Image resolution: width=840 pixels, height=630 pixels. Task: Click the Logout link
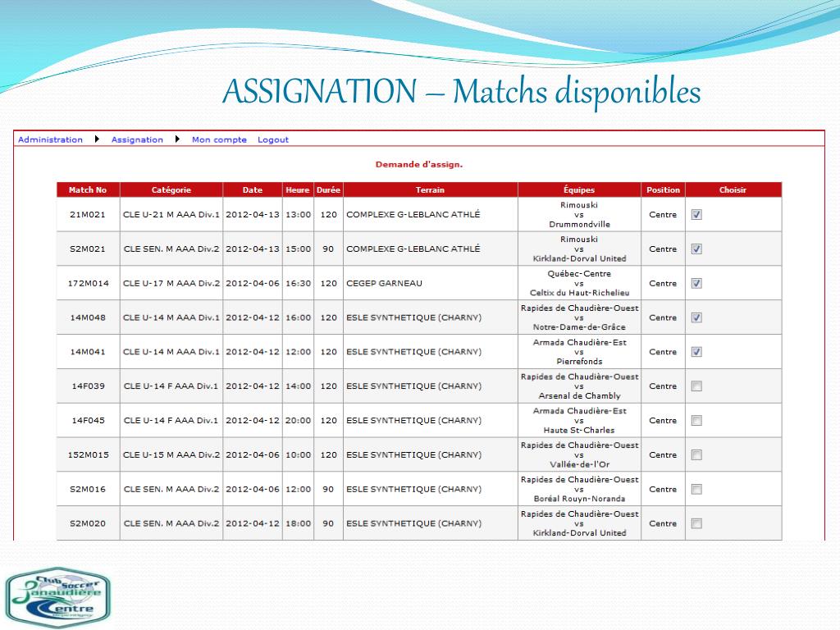click(x=273, y=139)
